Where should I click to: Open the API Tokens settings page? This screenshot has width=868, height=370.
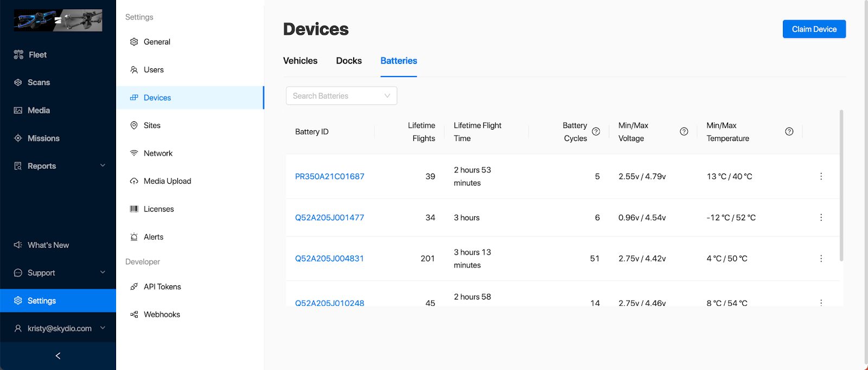pyautogui.click(x=162, y=287)
